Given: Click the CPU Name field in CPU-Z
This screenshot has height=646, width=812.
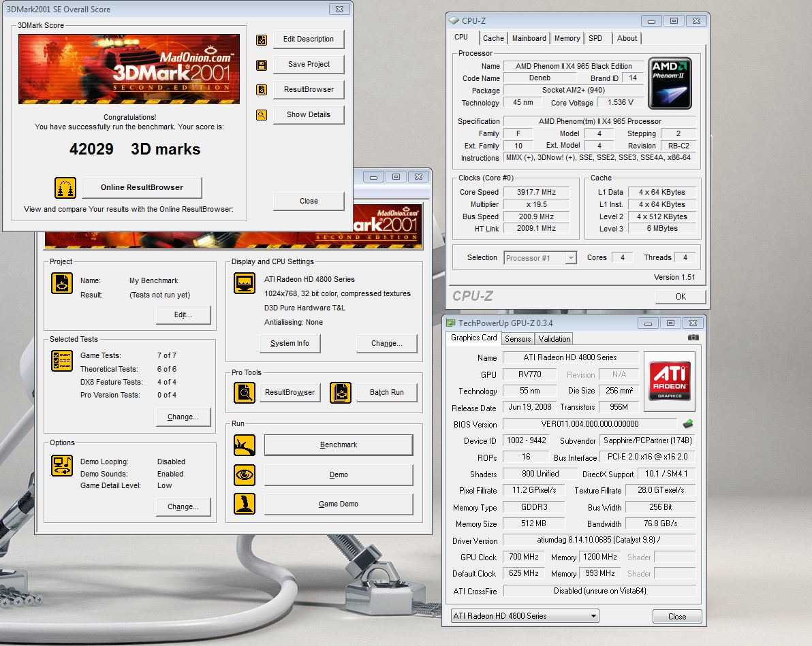Looking at the screenshot, I should tap(574, 66).
